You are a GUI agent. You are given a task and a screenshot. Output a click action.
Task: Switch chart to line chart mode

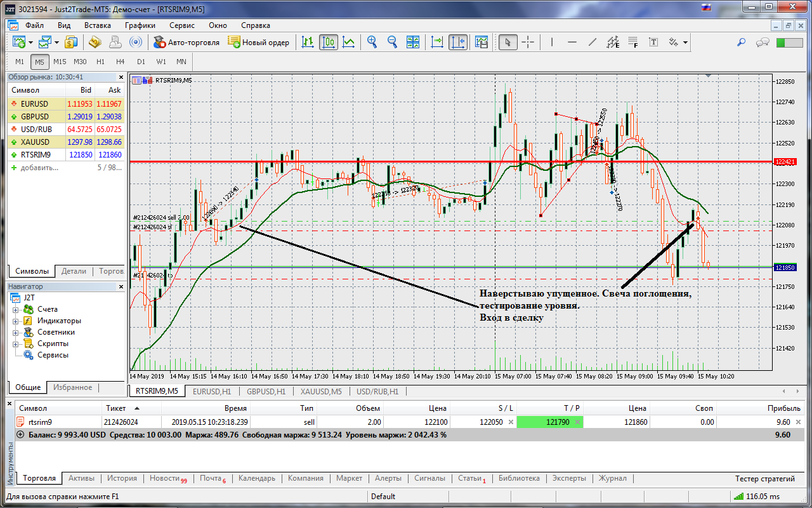pyautogui.click(x=349, y=43)
